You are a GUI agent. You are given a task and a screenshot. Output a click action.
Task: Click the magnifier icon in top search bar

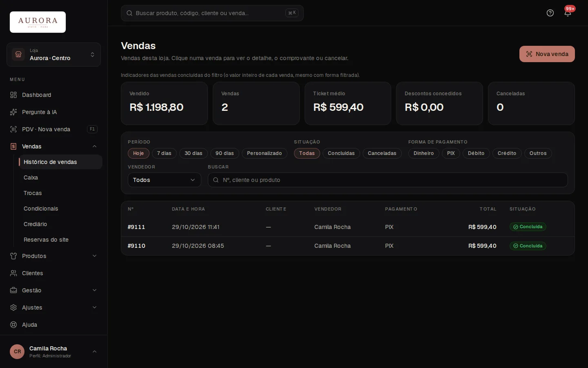coord(129,13)
